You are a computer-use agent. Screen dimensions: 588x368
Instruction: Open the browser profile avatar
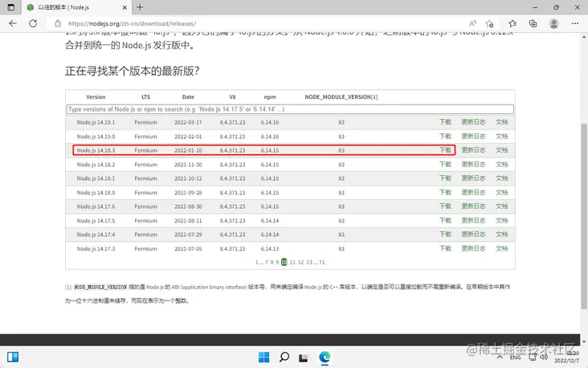click(554, 23)
